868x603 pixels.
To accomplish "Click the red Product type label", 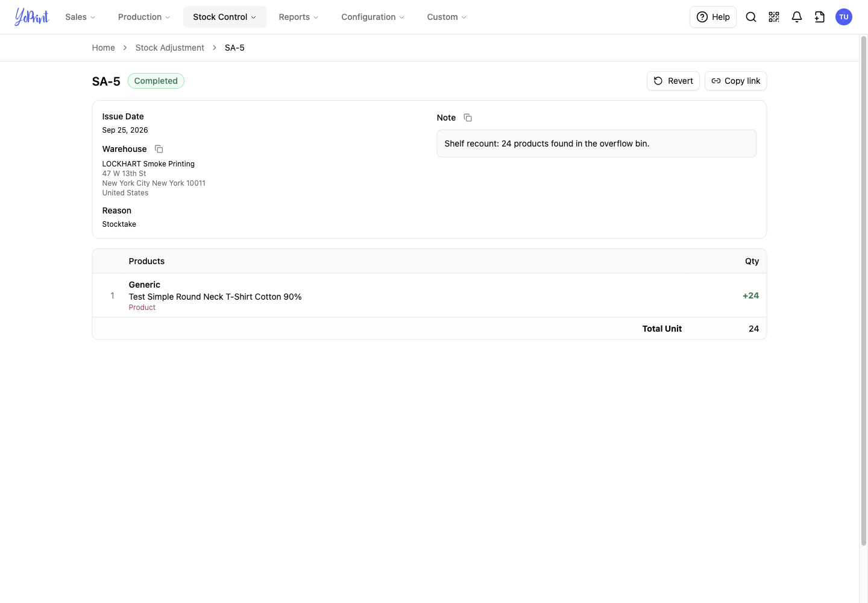I will 142,308.
